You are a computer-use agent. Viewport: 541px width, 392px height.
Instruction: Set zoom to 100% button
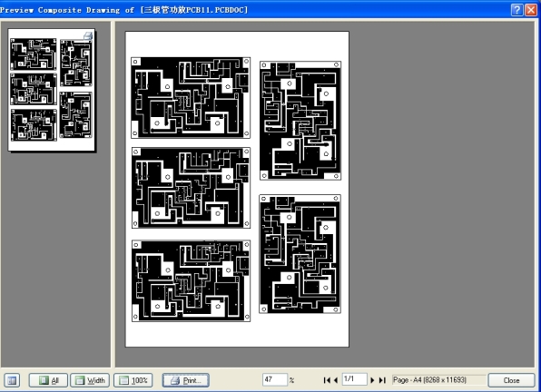click(x=133, y=380)
